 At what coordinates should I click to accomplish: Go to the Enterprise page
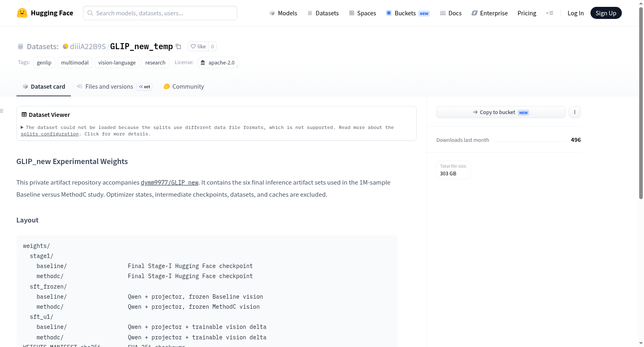489,13
